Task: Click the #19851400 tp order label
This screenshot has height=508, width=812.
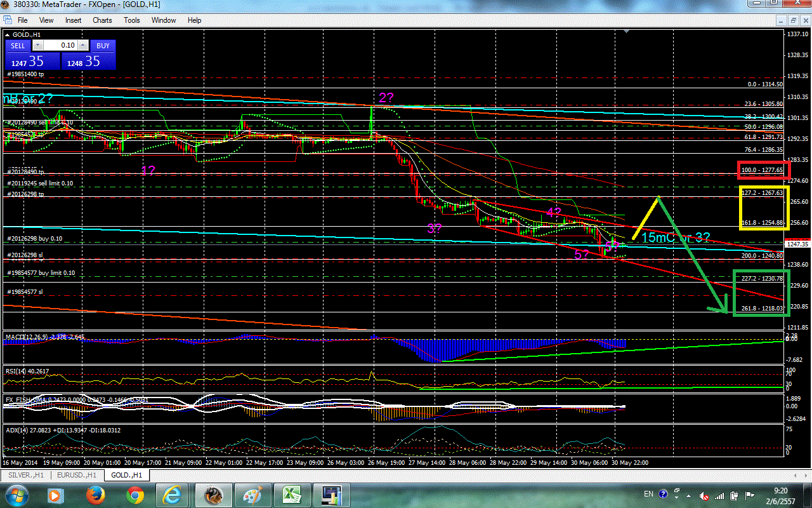Action: pyautogui.click(x=25, y=75)
